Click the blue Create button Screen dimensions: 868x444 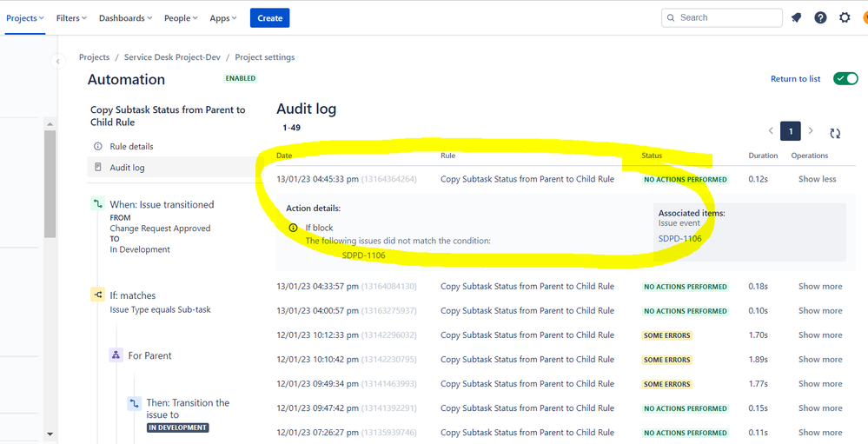point(269,17)
